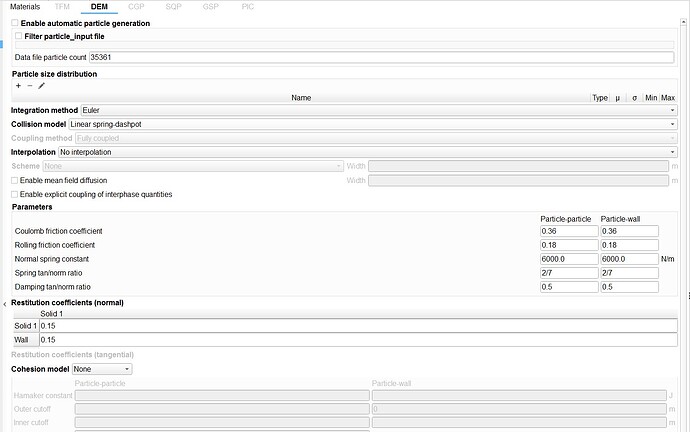Click the Max column header
The height and width of the screenshot is (432, 690).
[668, 98]
